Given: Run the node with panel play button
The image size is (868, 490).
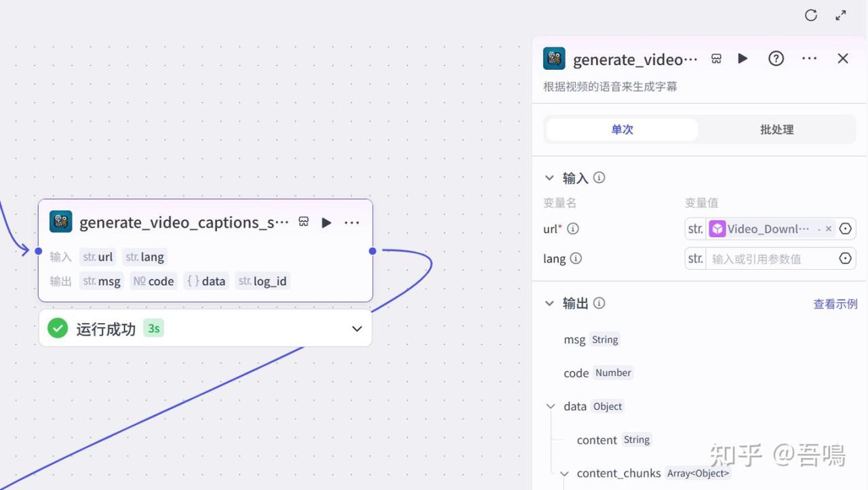Looking at the screenshot, I should 743,59.
